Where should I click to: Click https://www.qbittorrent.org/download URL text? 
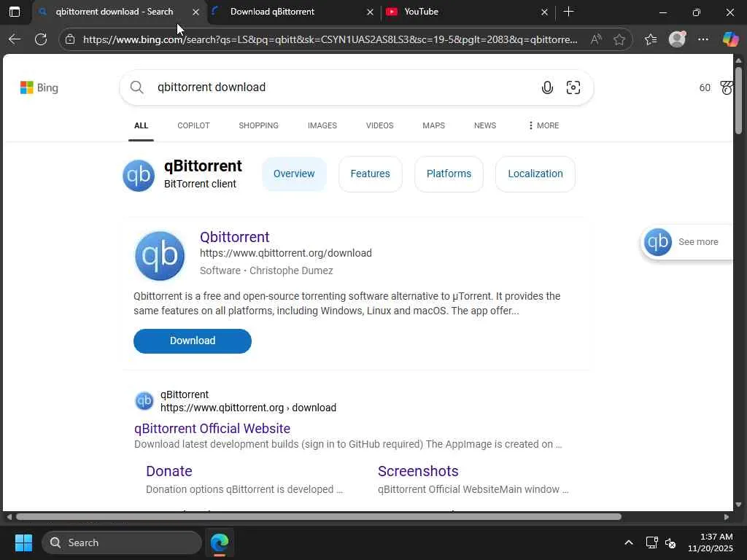pos(286,253)
